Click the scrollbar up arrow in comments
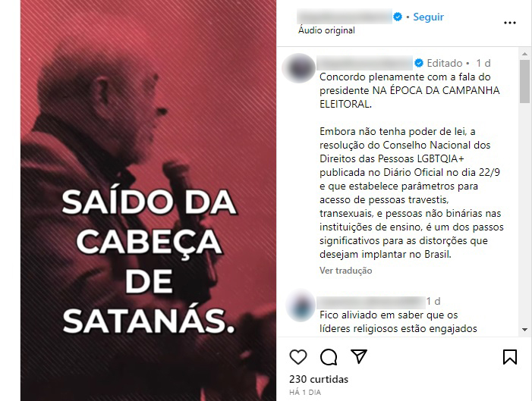 click(524, 54)
